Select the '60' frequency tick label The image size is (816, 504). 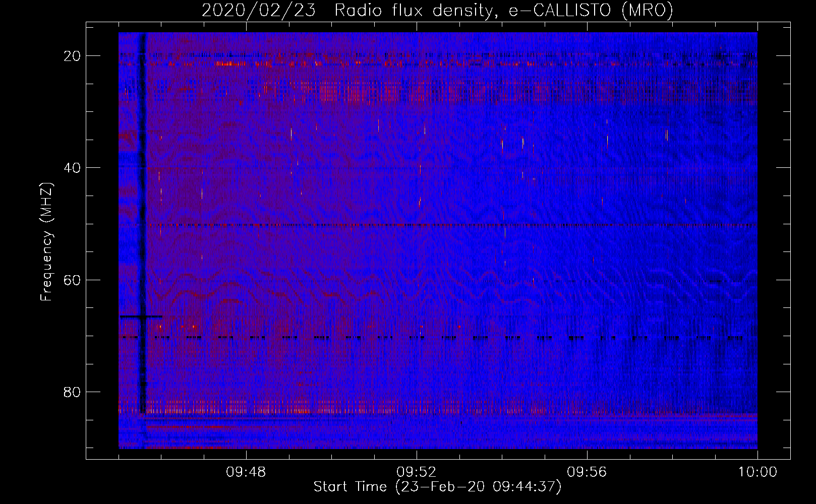coord(73,280)
